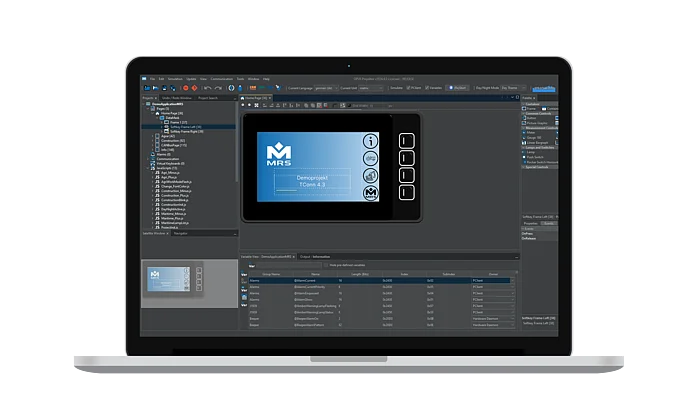The width and height of the screenshot is (698, 419).
Task: Switch to the Properties tab
Action: coord(531,224)
